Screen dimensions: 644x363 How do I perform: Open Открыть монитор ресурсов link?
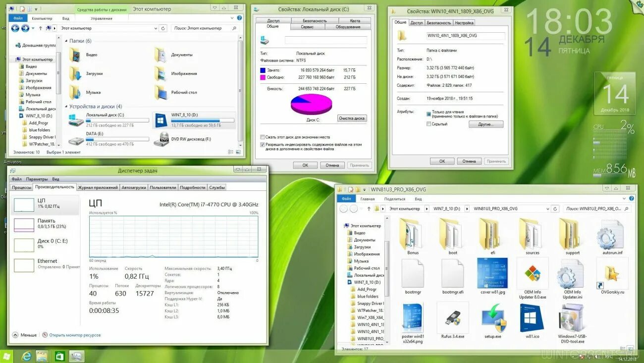click(75, 335)
